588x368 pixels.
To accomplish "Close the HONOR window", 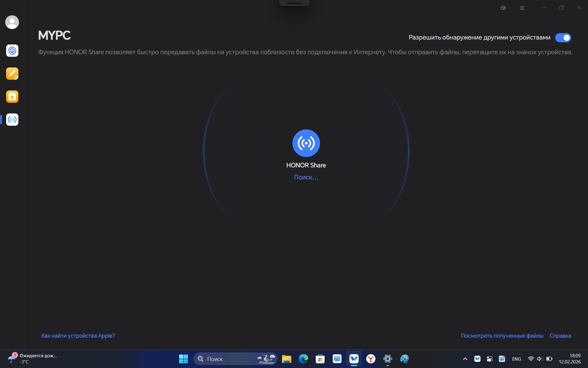I will pos(579,8).
